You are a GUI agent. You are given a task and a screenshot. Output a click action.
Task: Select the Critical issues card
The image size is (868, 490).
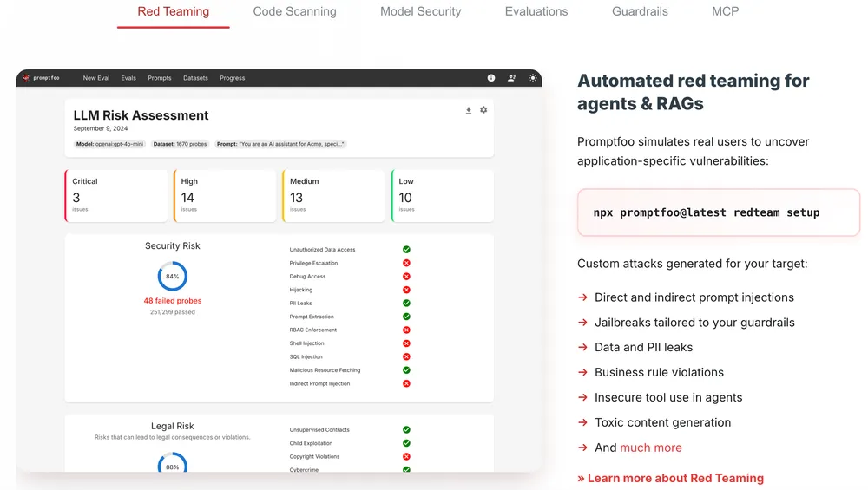[x=116, y=195]
